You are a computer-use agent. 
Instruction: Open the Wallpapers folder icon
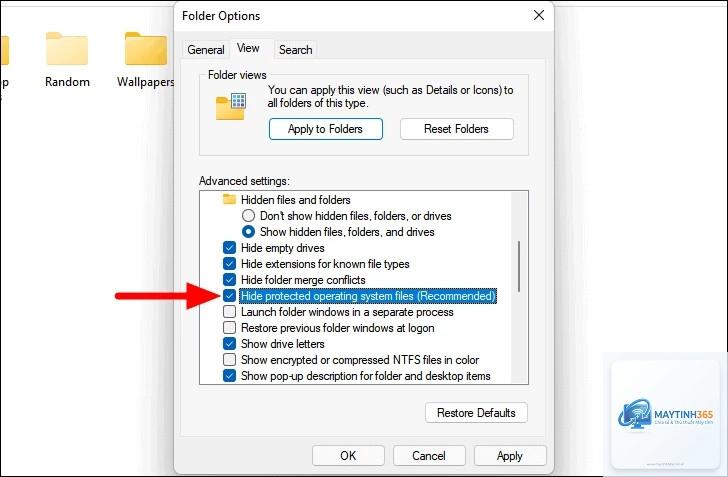(x=146, y=49)
